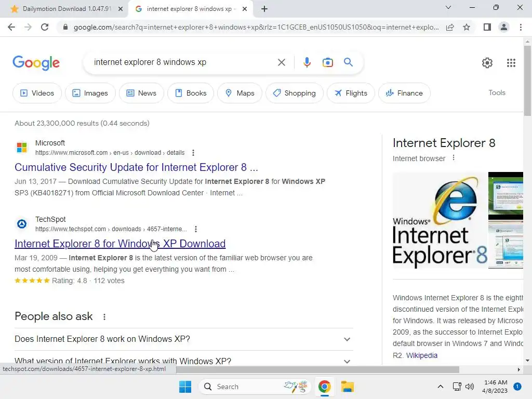
Task: Click About 23,300,000 results text
Action: tap(82, 123)
